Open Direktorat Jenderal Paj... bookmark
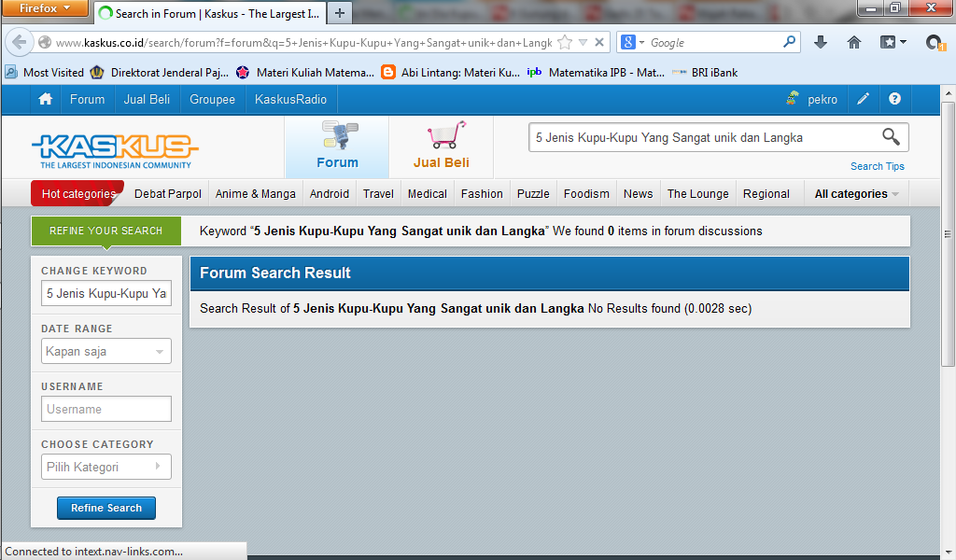956x560 pixels. pos(160,73)
